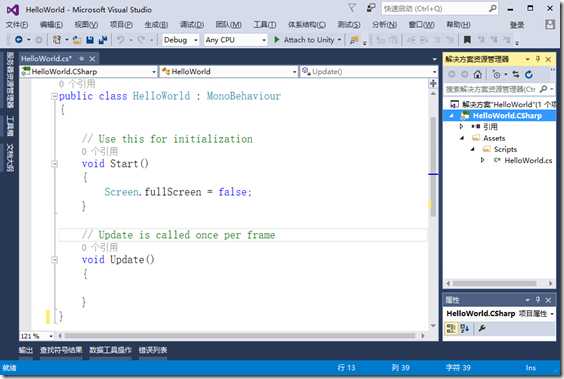This screenshot has width=564, height=379.
Task: Click the feedback icon next to Quick Launch
Action: (x=371, y=8)
